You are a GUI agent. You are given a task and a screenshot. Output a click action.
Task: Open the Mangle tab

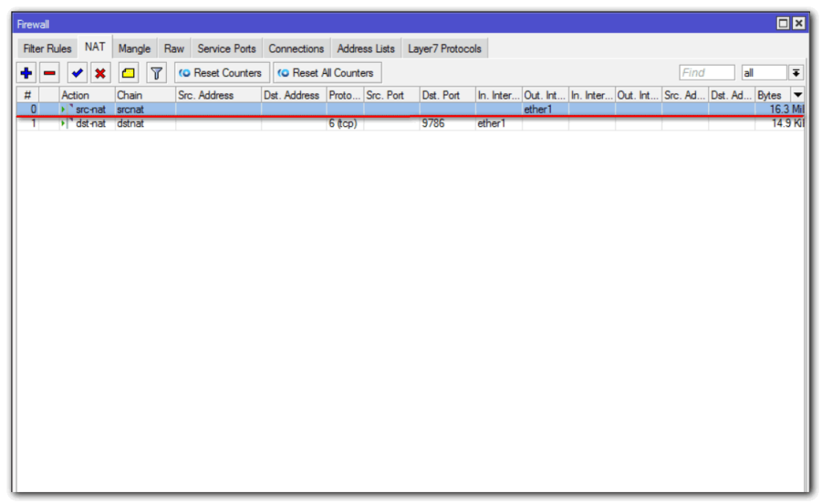tap(134, 49)
